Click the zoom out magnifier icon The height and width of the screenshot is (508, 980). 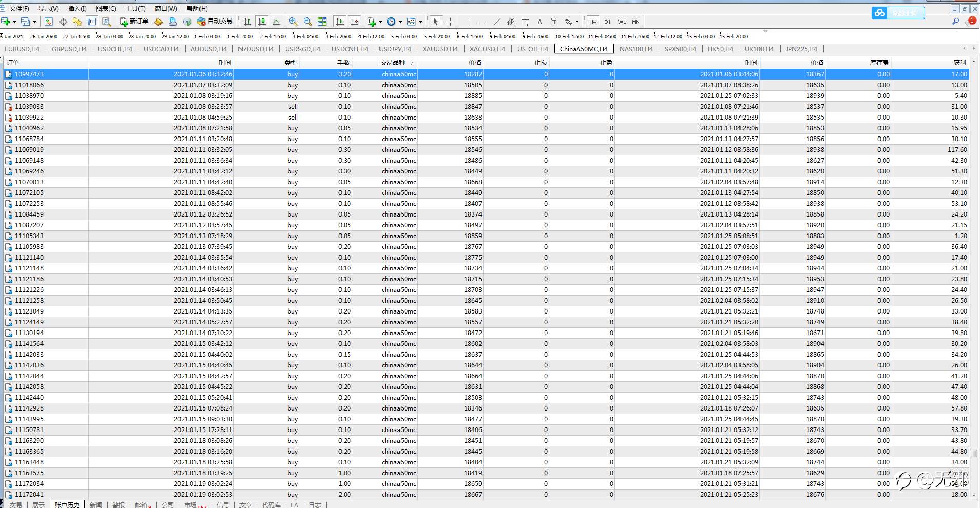[308, 22]
